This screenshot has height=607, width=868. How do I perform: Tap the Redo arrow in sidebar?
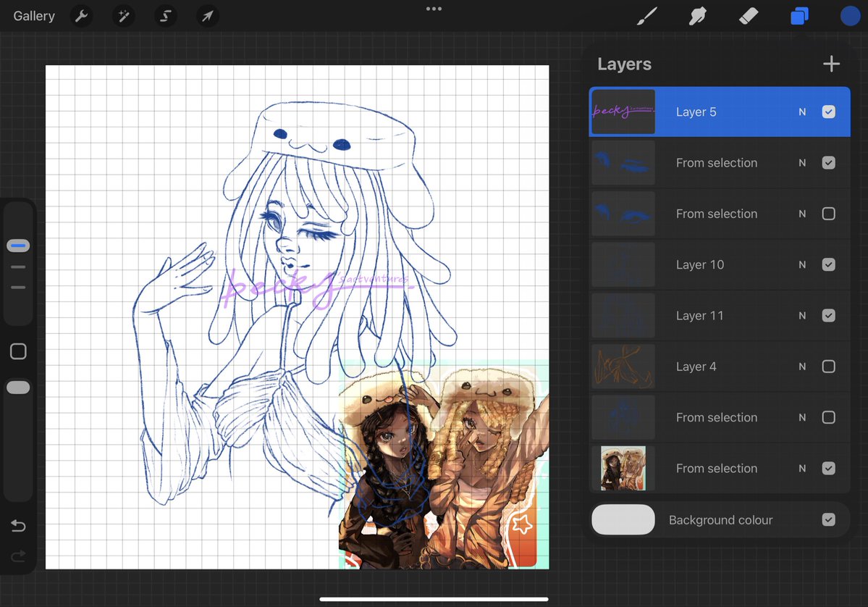click(18, 556)
